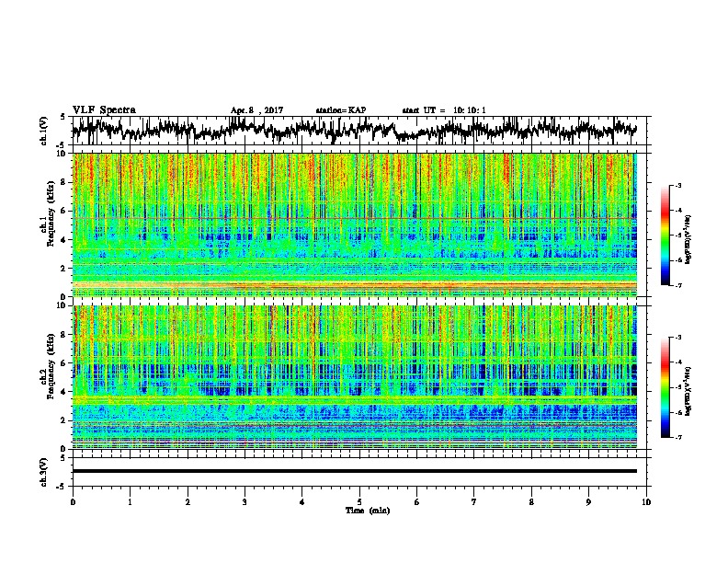
Task: Click the "-3" tick on ch.2 colorbar
Action: [x=678, y=338]
